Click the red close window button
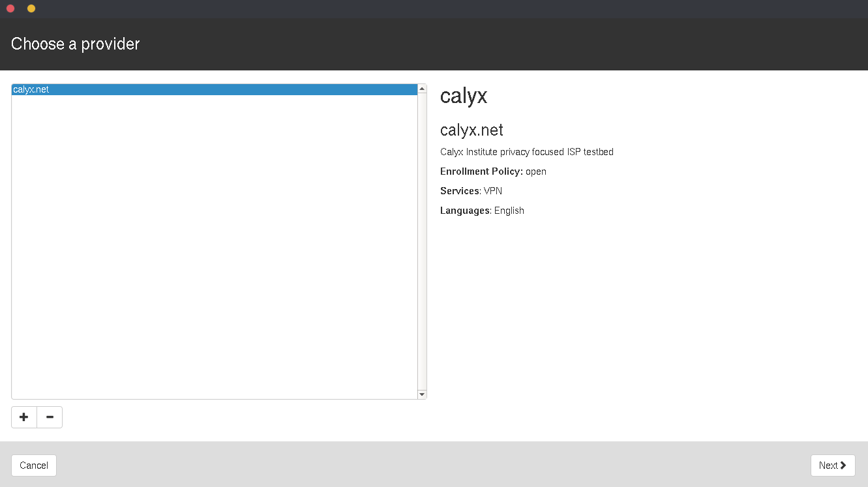The image size is (868, 487). tap(10, 8)
